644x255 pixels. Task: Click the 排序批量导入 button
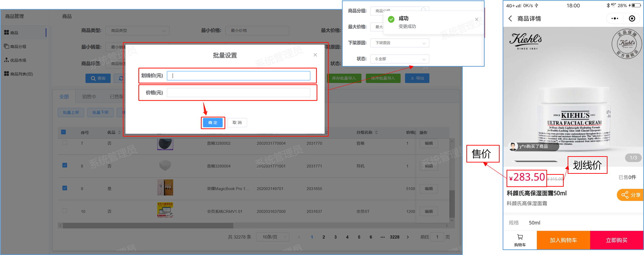(383, 78)
